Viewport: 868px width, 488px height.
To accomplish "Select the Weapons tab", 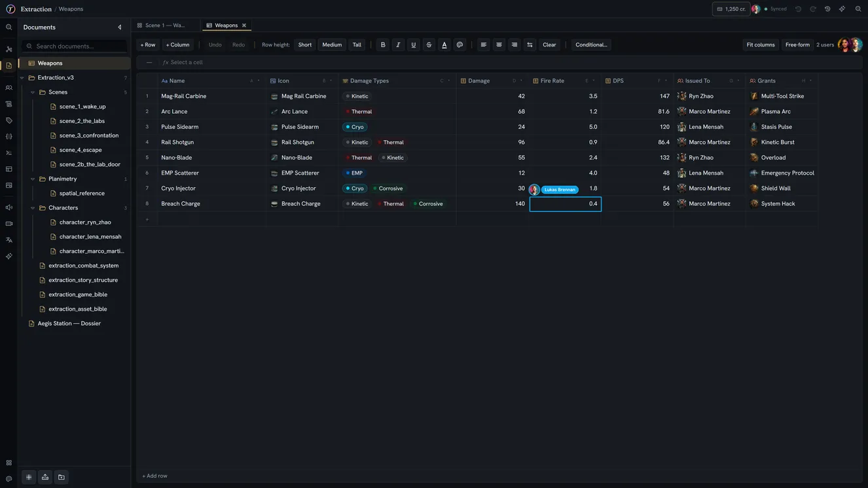I will 226,26.
